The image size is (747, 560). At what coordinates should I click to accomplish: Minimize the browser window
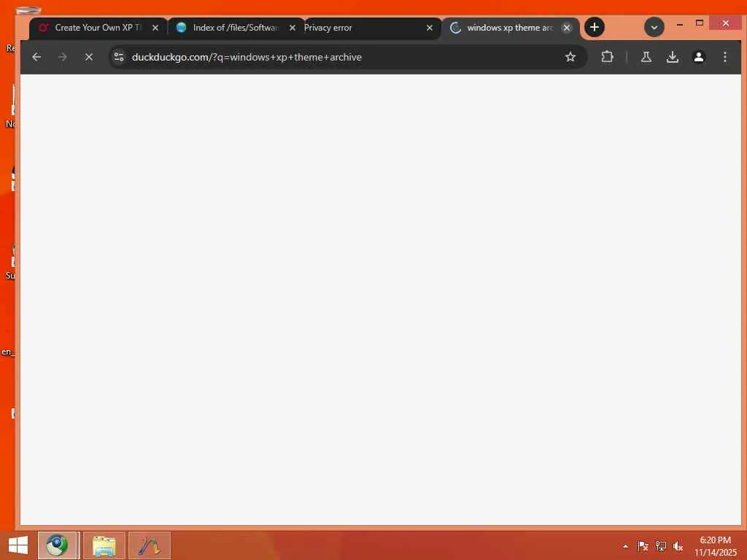(x=680, y=24)
